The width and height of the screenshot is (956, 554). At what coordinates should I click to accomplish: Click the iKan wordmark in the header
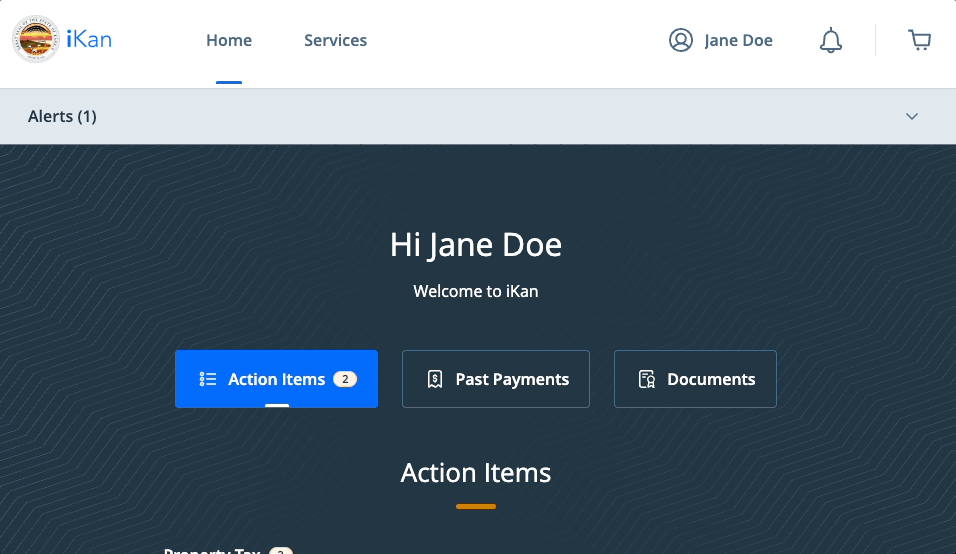coord(89,41)
